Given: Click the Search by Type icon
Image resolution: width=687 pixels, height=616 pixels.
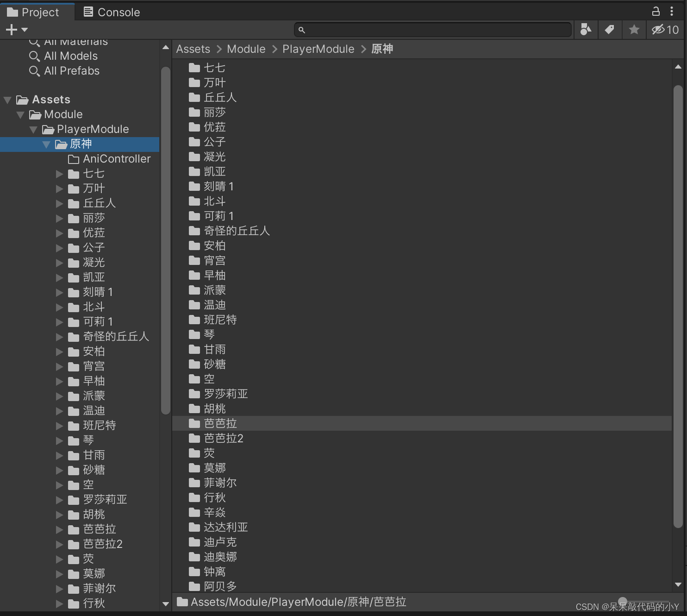Looking at the screenshot, I should (586, 30).
